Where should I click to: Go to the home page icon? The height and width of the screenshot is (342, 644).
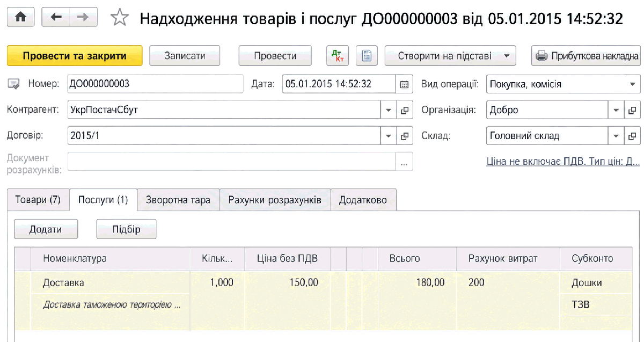(x=21, y=18)
